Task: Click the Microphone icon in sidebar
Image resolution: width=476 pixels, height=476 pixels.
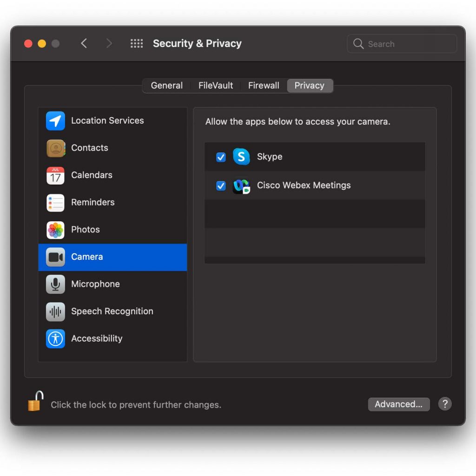Action: [x=55, y=284]
